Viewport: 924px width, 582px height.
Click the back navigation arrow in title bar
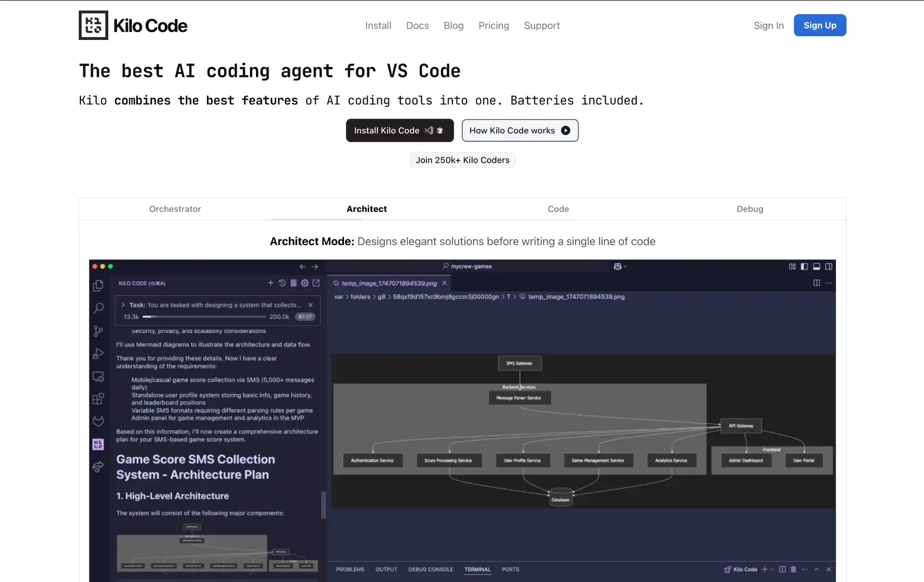(302, 267)
